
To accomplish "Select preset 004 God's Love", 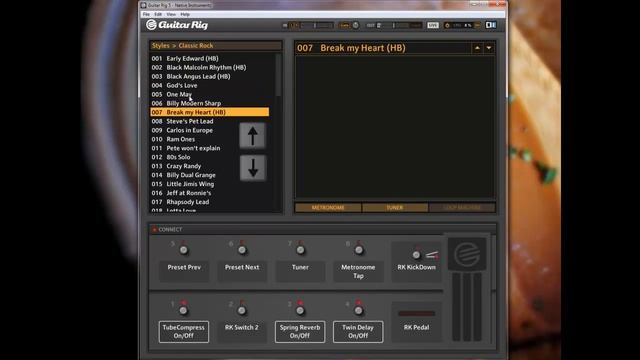I will 210,85.
